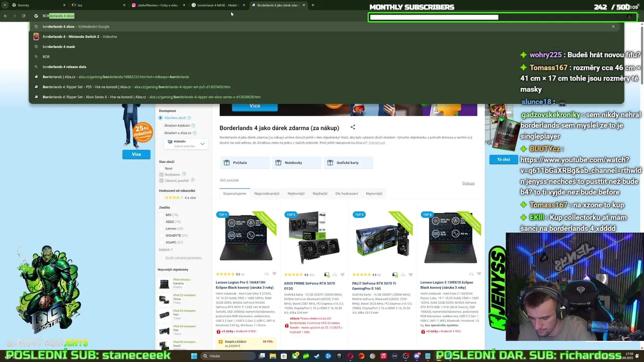The width and height of the screenshot is (644, 362).
Task: Click the Více button in top banner
Action: pyautogui.click(x=255, y=106)
